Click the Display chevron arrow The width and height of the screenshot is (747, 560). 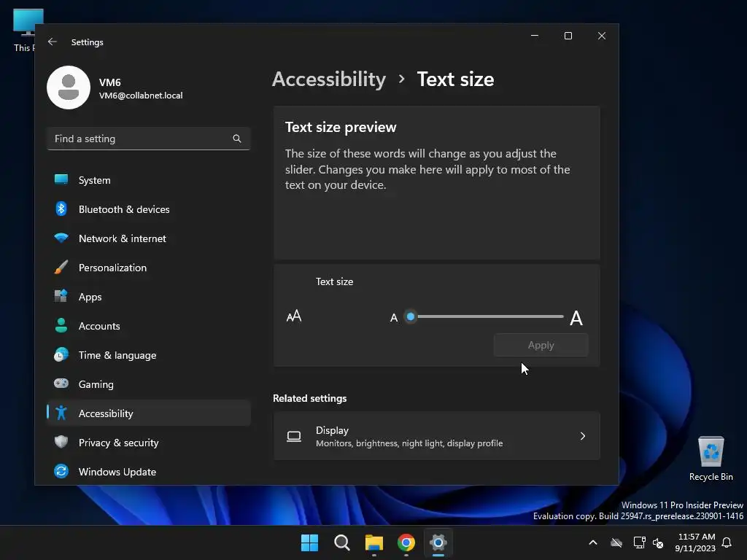(x=583, y=436)
